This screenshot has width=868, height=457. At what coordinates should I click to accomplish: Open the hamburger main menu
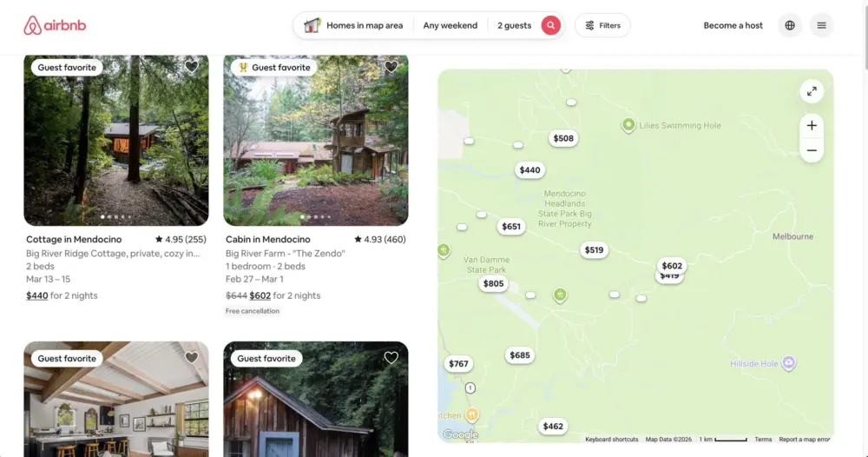(x=821, y=25)
